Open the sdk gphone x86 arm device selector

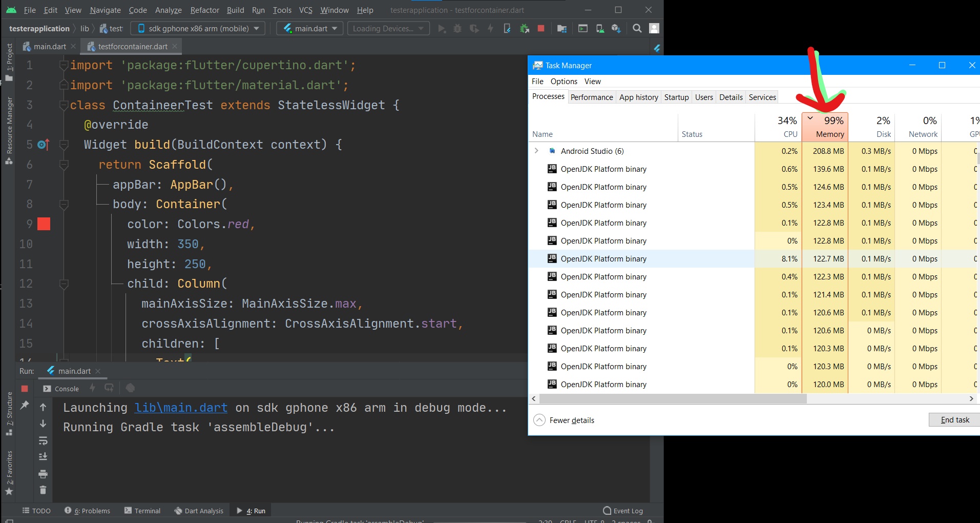[x=197, y=28]
